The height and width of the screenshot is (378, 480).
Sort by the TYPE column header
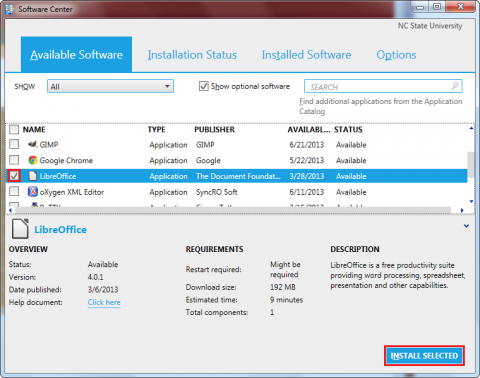(156, 129)
